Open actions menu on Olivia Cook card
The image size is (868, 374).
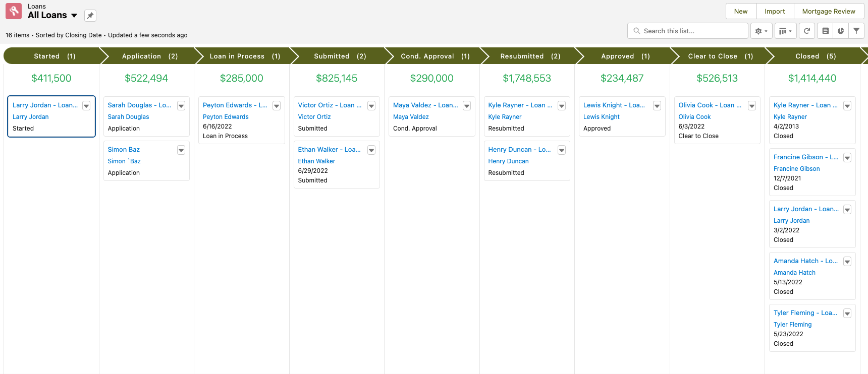pyautogui.click(x=752, y=106)
